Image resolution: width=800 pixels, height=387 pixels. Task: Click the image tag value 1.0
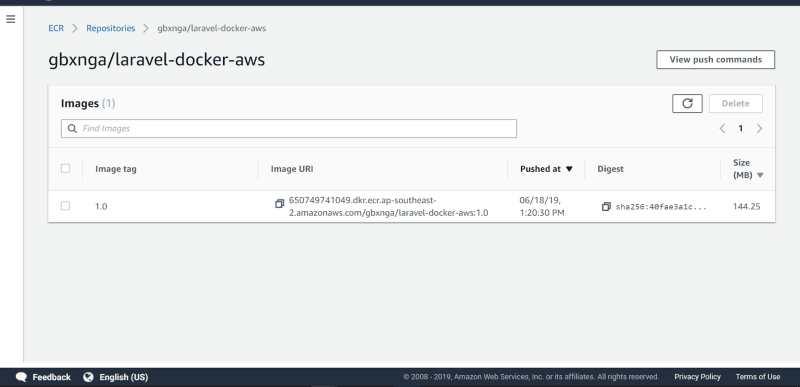pos(101,207)
